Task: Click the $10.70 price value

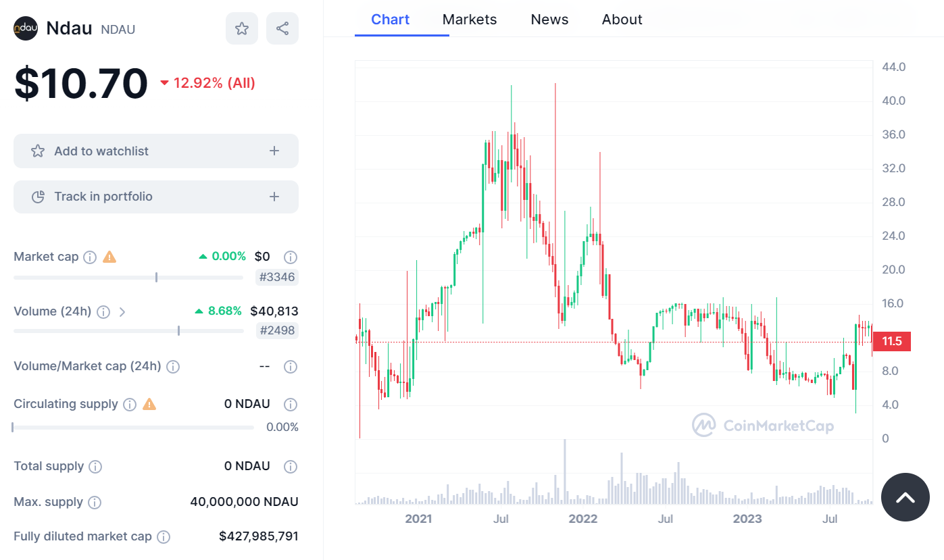Action: coord(81,83)
